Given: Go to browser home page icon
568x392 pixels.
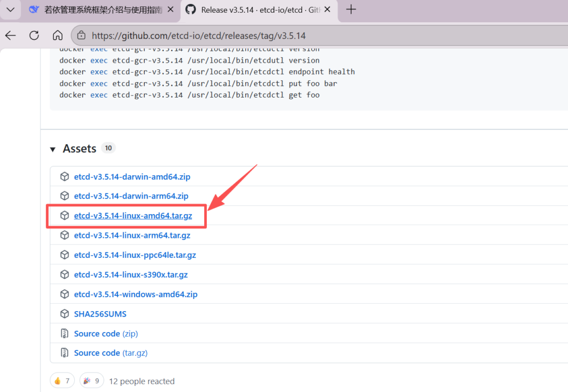Looking at the screenshot, I should (58, 35).
